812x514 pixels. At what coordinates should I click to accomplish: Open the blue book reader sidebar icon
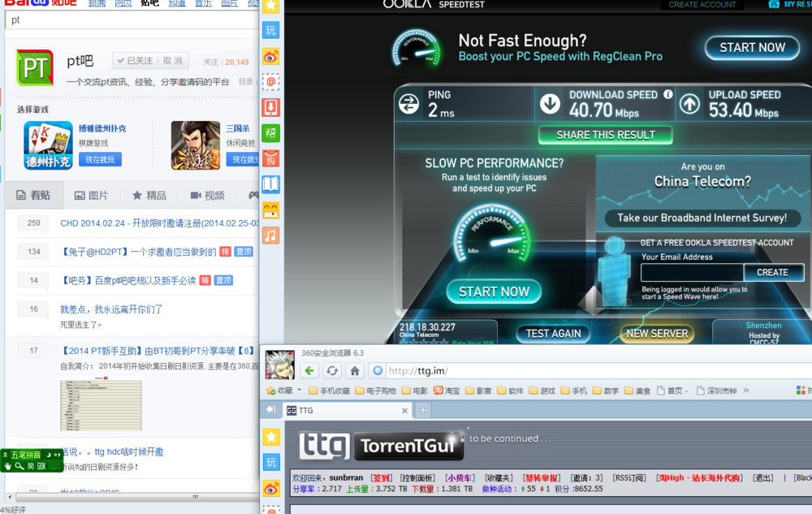click(x=271, y=184)
